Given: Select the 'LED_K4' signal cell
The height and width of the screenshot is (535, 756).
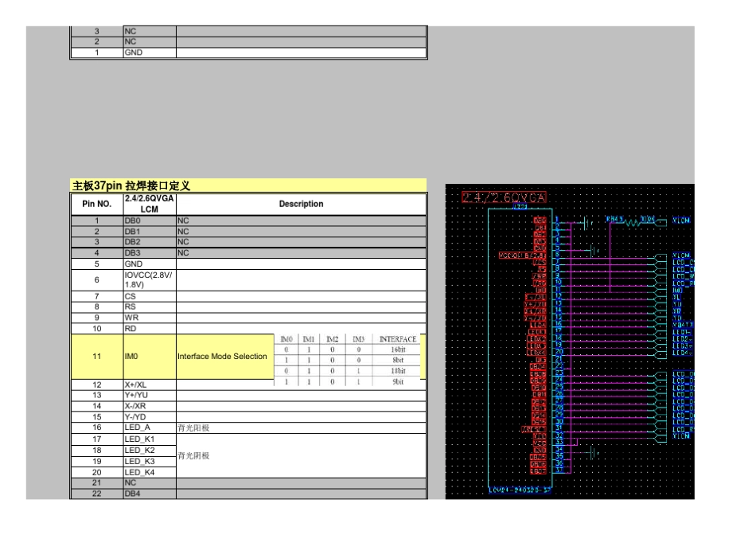Looking at the screenshot, I should click(x=150, y=472).
